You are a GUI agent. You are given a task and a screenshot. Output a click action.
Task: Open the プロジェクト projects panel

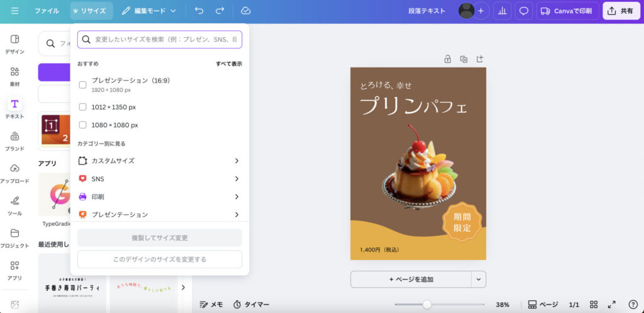pyautogui.click(x=15, y=239)
